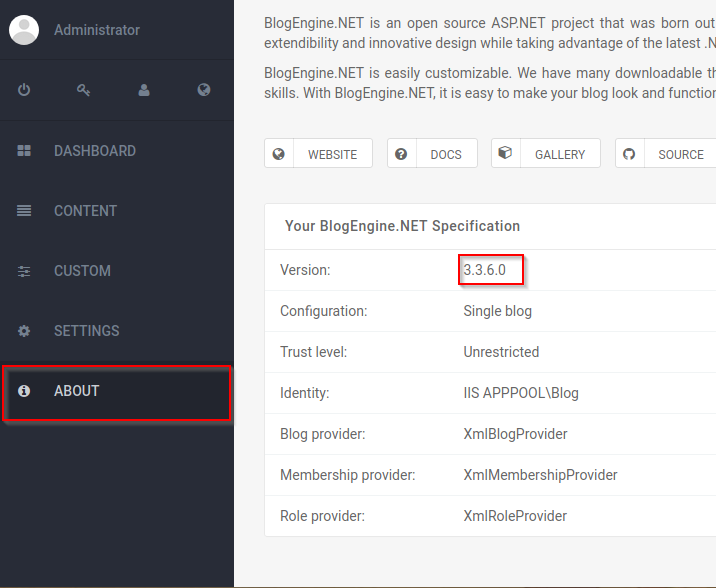The image size is (716, 588).
Task: Click the Source GitHub button
Action: click(667, 154)
